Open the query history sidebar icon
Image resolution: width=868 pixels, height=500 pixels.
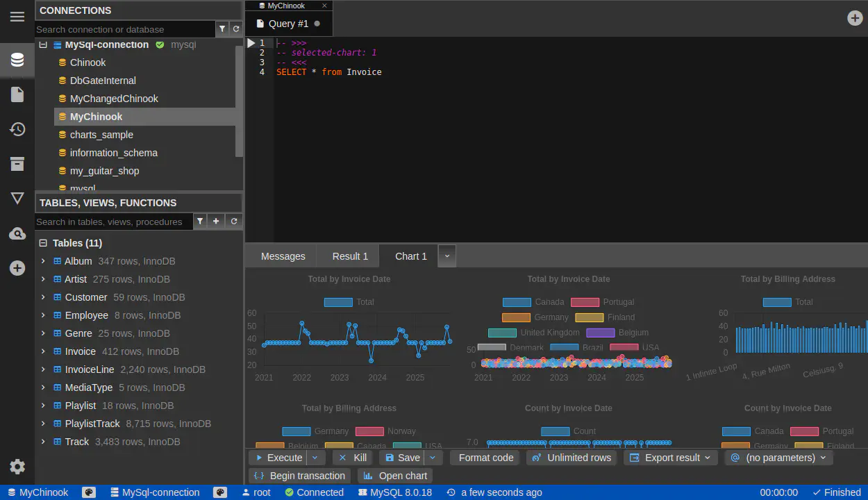coord(17,129)
